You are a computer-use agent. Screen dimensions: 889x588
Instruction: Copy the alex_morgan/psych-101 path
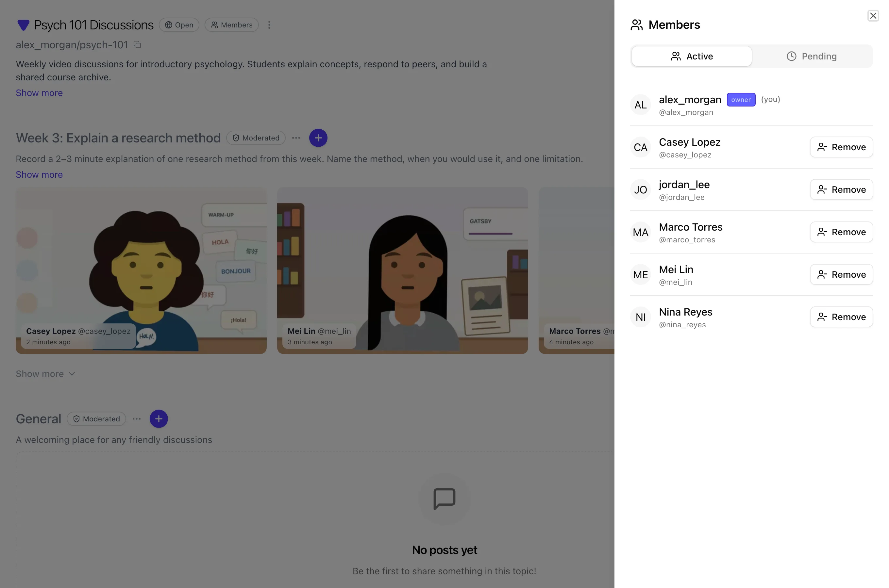pos(137,45)
